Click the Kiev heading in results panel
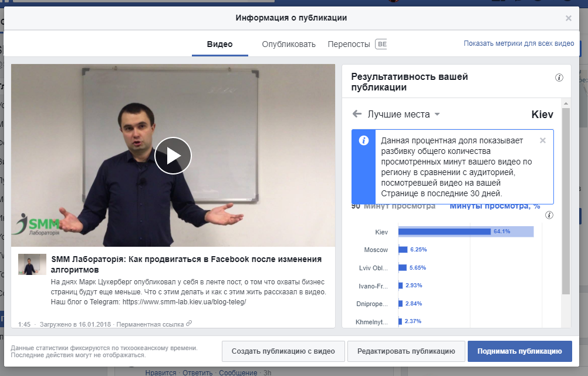588x376 pixels. (542, 115)
